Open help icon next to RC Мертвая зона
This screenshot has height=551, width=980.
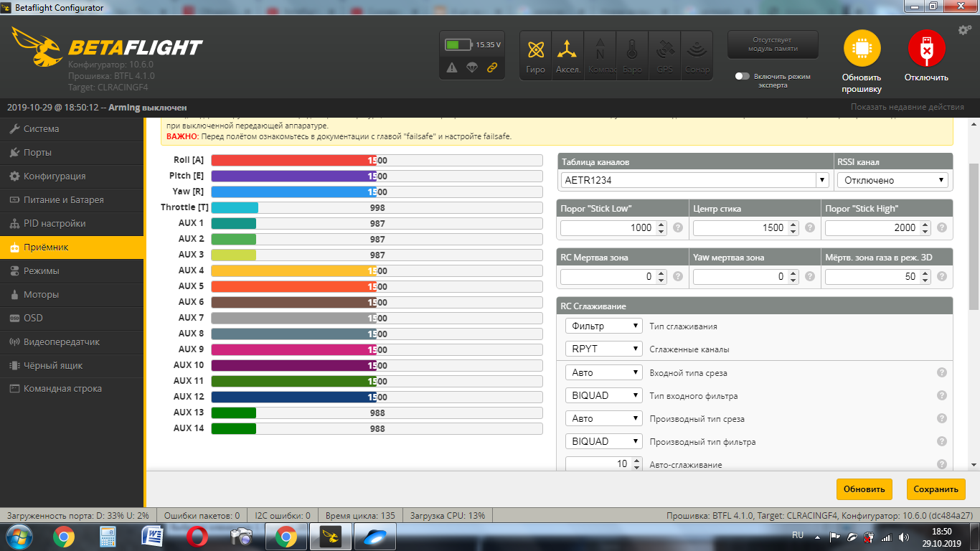677,276
